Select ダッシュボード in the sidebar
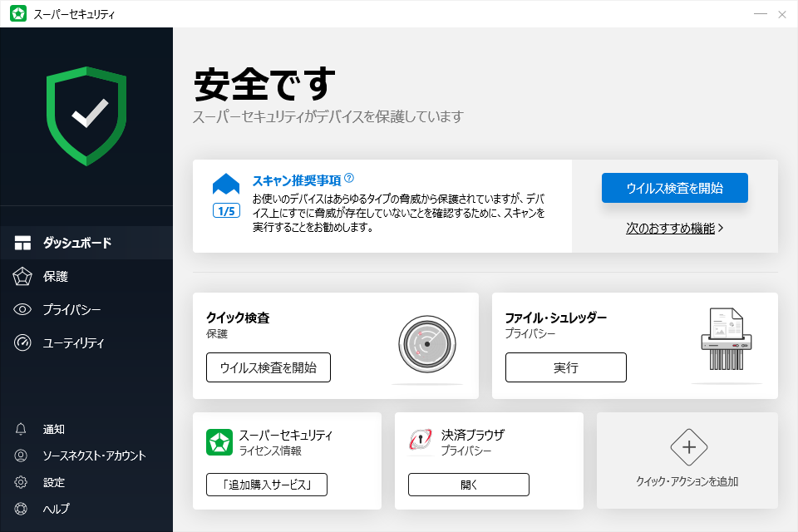This screenshot has width=798, height=532. point(76,243)
